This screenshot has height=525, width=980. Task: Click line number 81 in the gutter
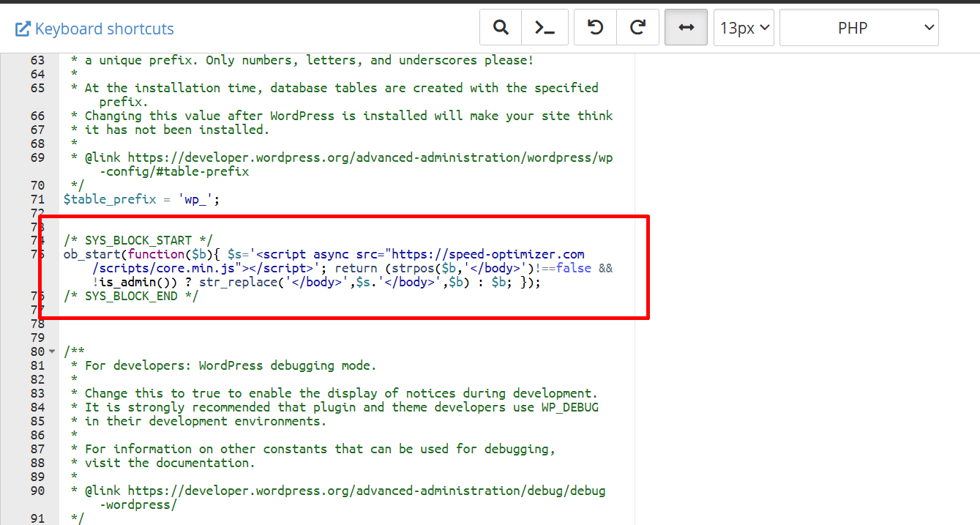tap(38, 365)
